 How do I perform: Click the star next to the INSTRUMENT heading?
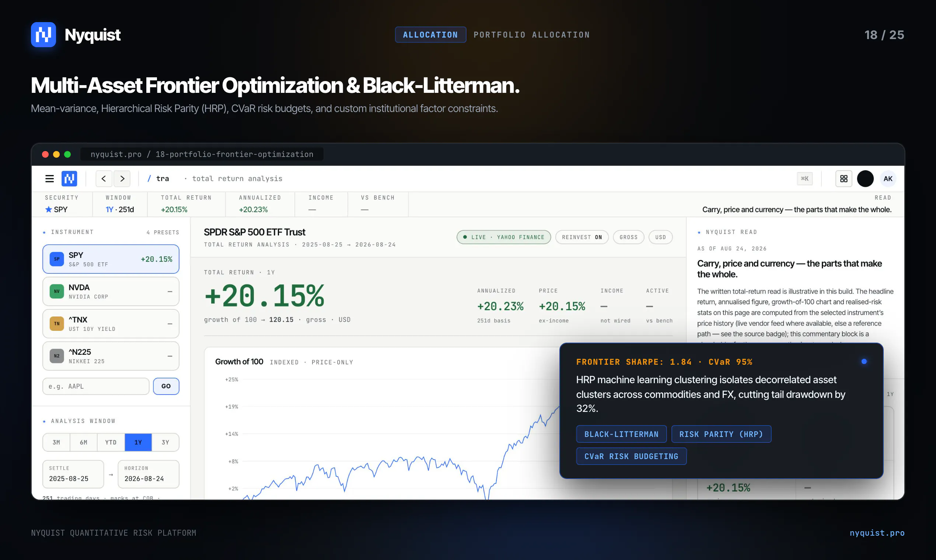[44, 232]
